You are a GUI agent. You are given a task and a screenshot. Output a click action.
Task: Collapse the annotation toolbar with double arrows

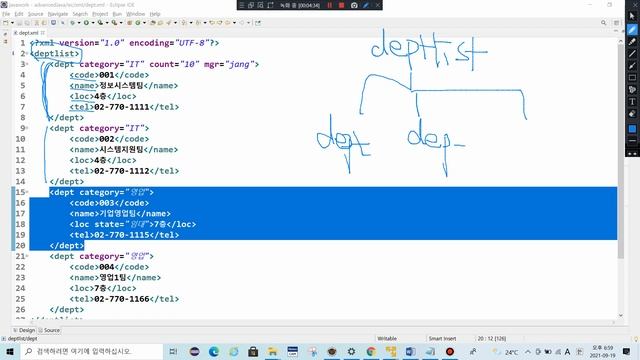click(632, 153)
